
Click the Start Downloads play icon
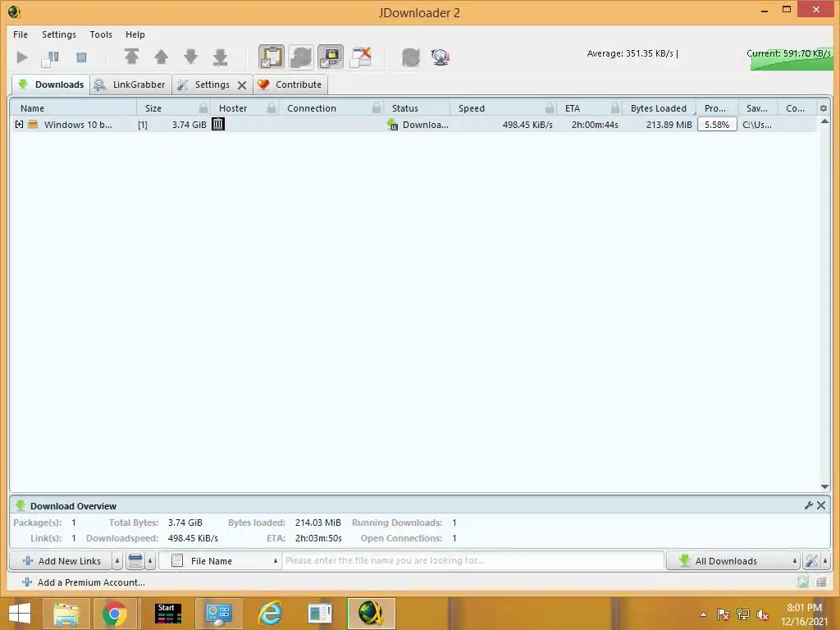click(x=22, y=57)
